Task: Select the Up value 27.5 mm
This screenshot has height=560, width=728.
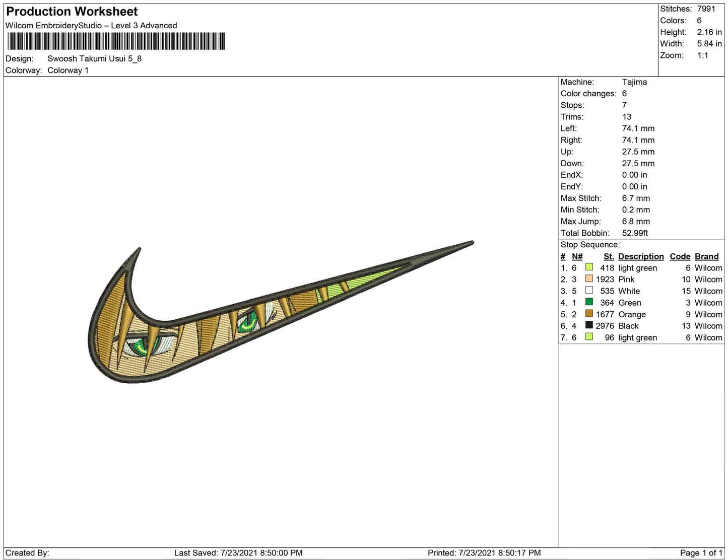Action: point(638,152)
